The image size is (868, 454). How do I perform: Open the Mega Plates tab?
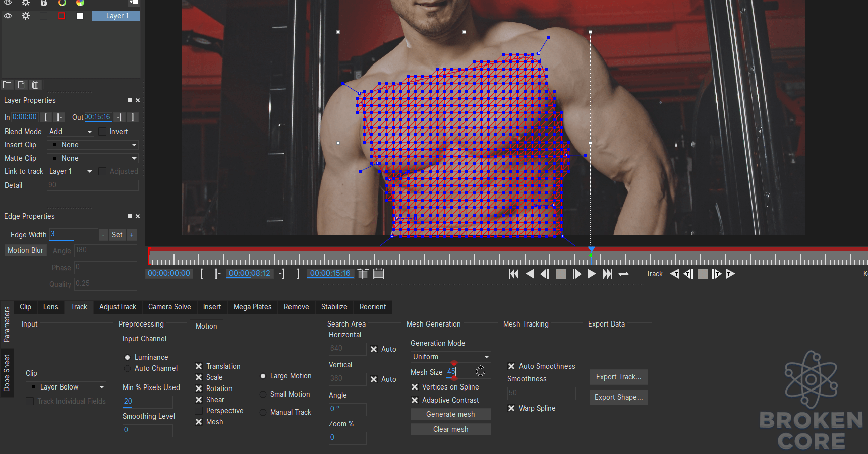[252, 307]
